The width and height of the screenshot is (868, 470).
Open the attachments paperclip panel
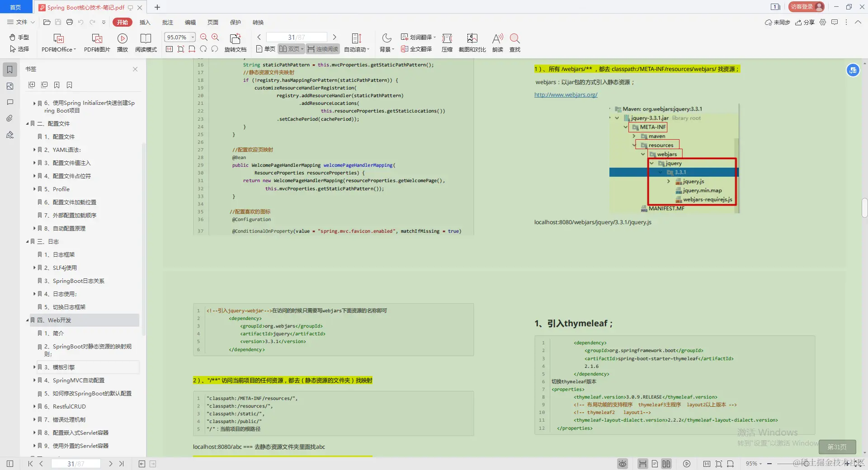coord(10,118)
